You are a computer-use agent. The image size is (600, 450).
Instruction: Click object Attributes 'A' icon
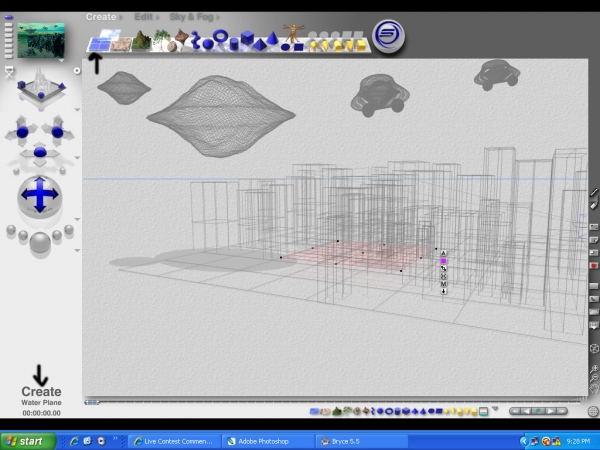[x=443, y=253]
